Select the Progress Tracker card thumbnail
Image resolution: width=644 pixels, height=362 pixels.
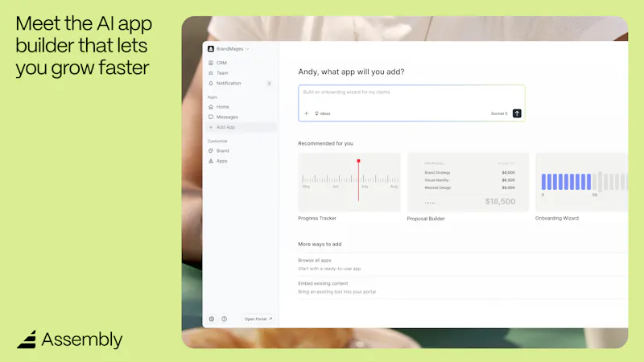349,183
